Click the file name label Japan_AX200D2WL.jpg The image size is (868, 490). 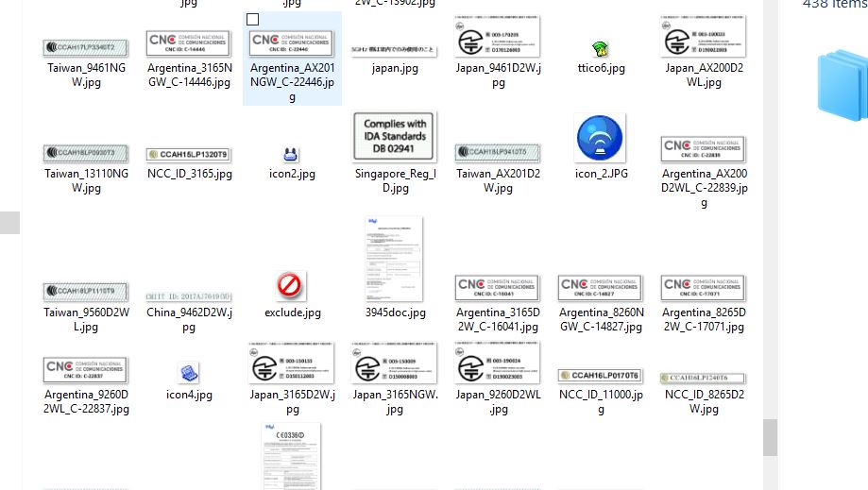pyautogui.click(x=705, y=75)
